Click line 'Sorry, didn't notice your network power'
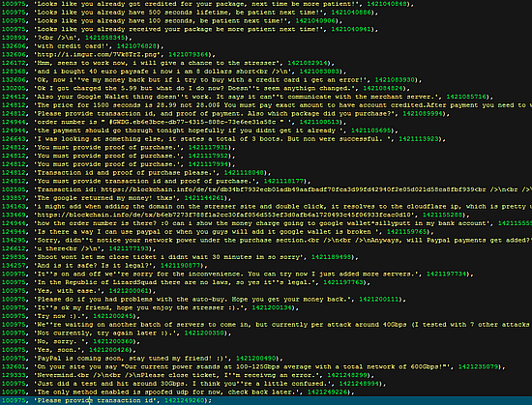This screenshot has width=532, height=405. [267, 241]
